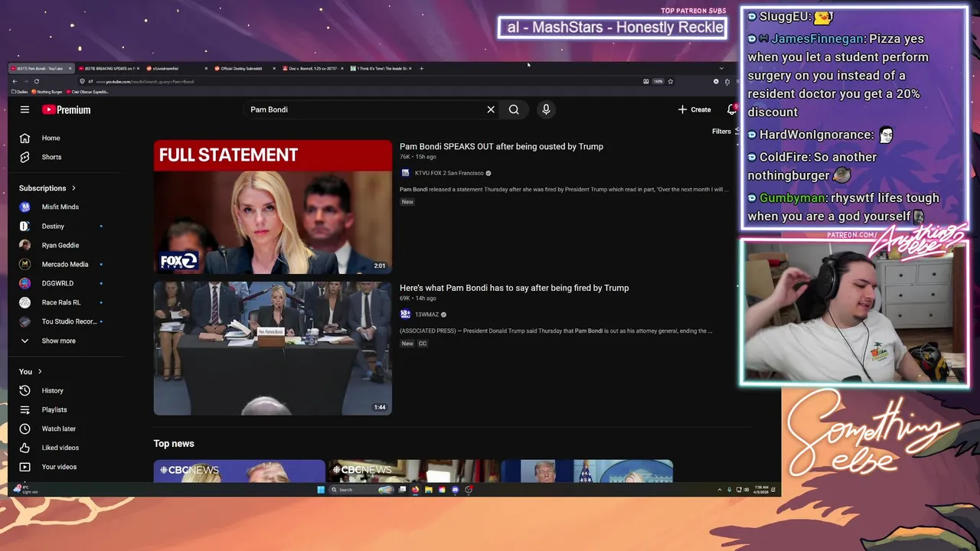Click the YouTube Premium logo
980x551 pixels.
67,109
